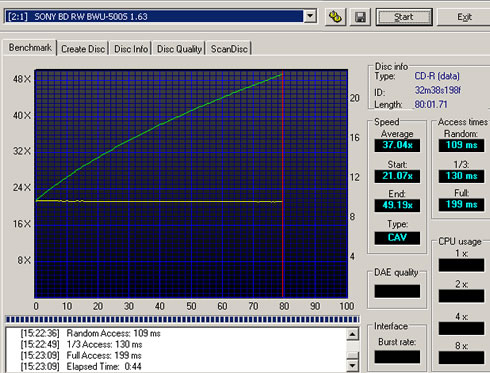
Task: Open the drive selection dropdown arrow
Action: 310,16
